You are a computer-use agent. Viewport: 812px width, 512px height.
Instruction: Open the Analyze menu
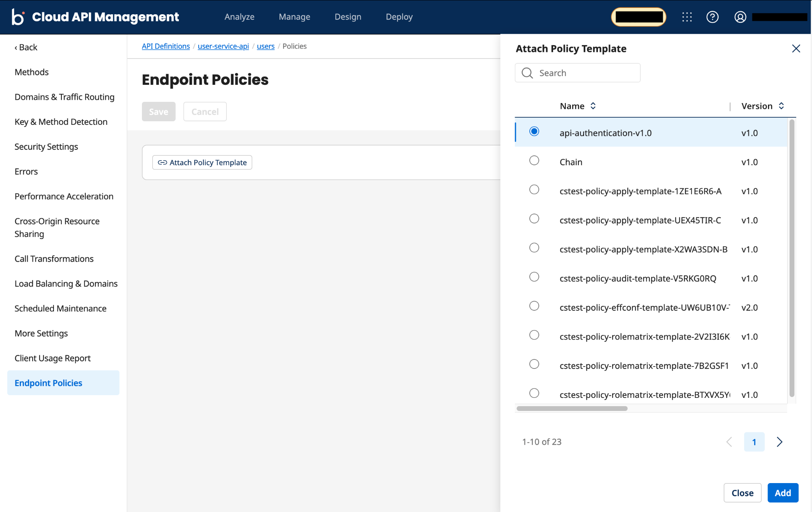point(239,17)
